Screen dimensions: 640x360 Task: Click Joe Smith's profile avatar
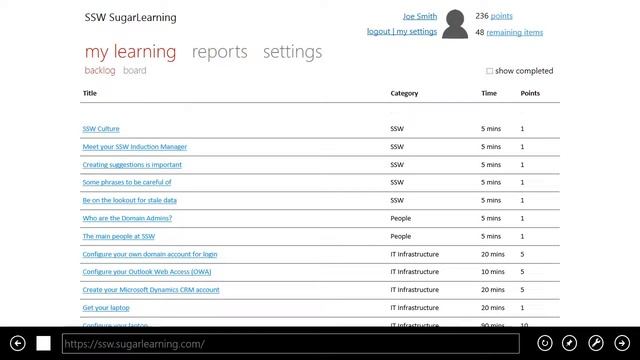[x=455, y=24]
